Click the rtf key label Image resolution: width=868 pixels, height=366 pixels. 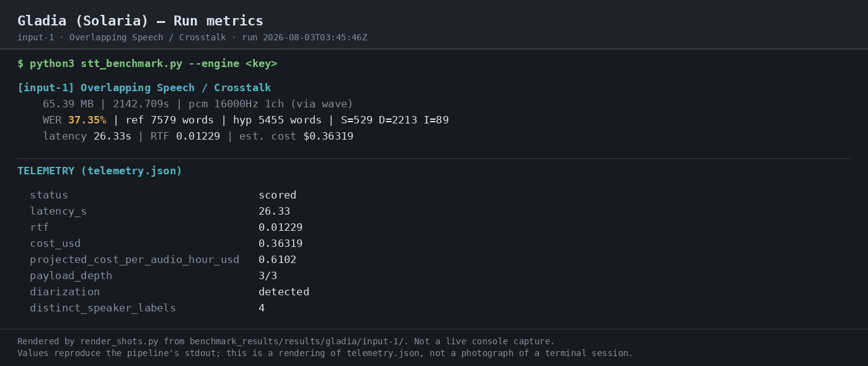(39, 228)
